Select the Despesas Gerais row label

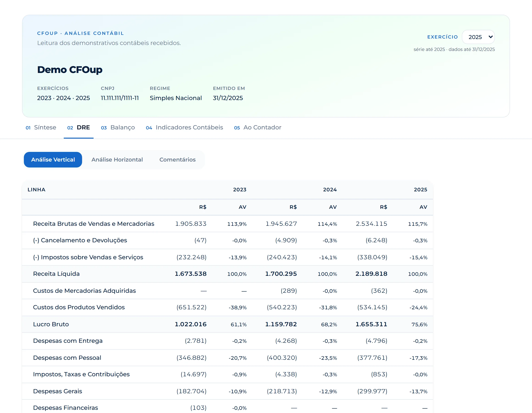click(x=58, y=391)
